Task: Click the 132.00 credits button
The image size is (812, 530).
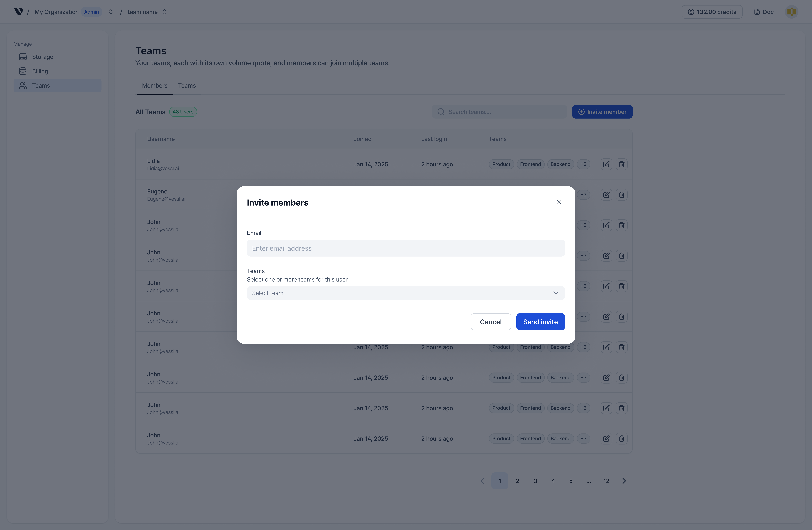Action: coord(712,12)
